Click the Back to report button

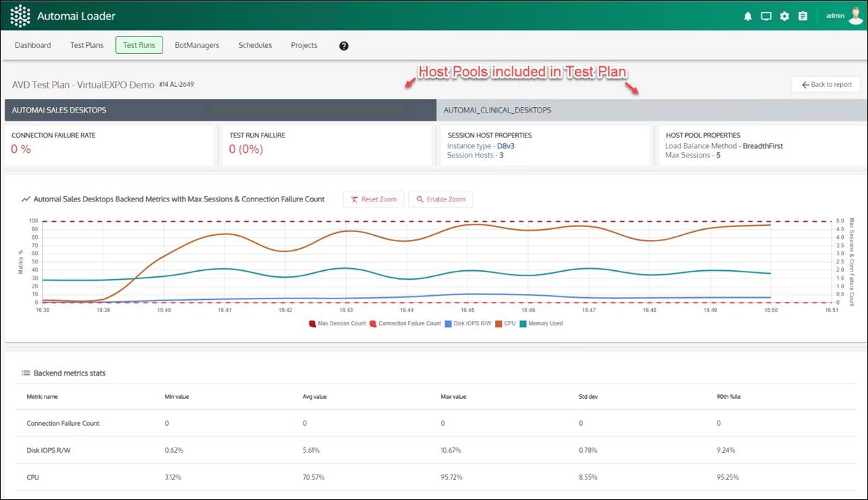pyautogui.click(x=826, y=84)
